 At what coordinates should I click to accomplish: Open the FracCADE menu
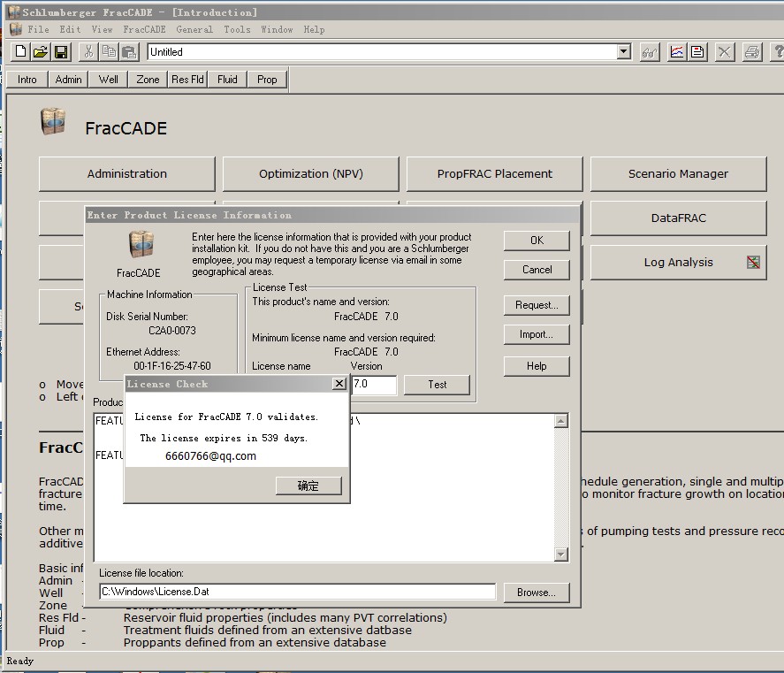(144, 29)
